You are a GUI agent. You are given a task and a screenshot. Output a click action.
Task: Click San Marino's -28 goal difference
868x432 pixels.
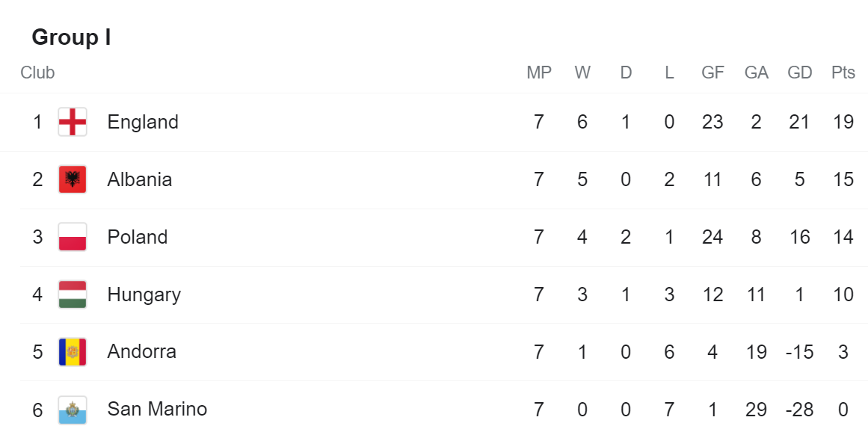pos(800,410)
